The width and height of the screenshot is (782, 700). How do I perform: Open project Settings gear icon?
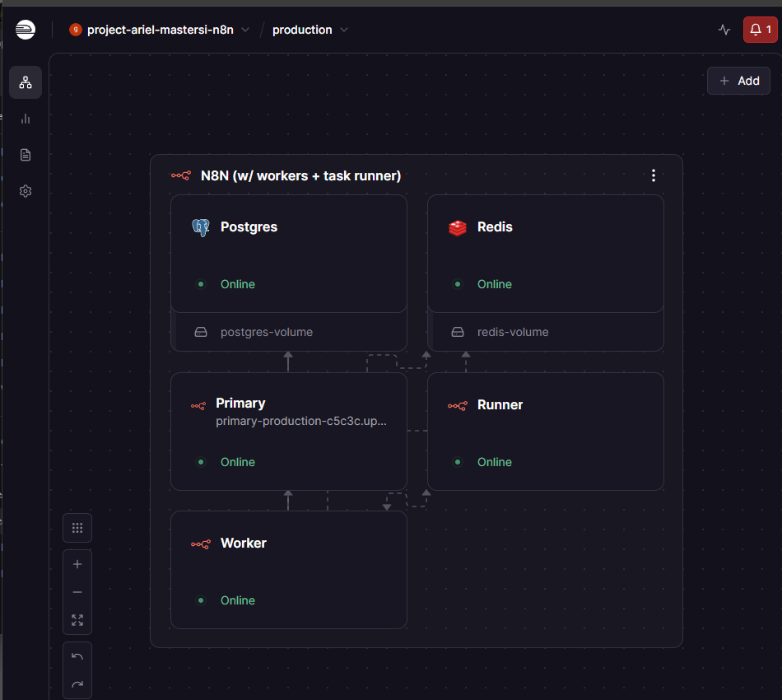coord(26,191)
